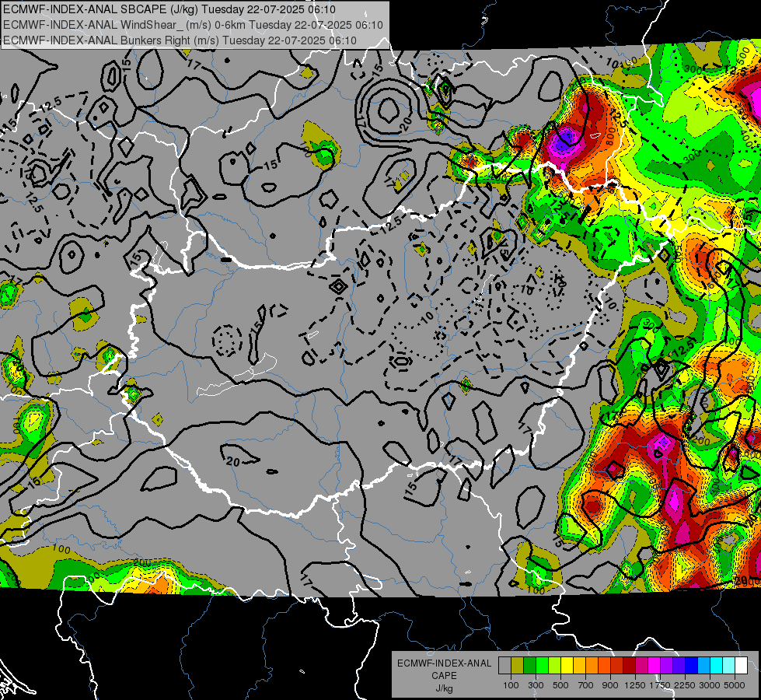Click the legend value 1250
Image resolution: width=761 pixels, height=700 pixels.
(x=635, y=685)
